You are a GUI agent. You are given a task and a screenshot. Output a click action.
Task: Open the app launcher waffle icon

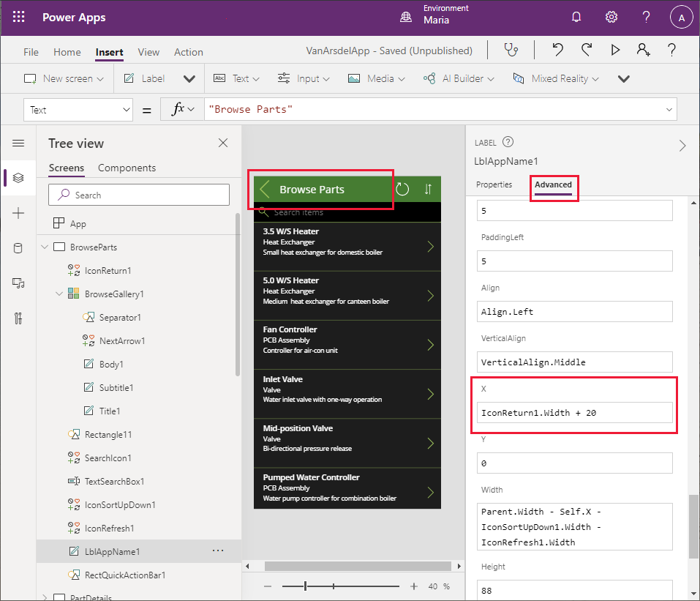19,18
